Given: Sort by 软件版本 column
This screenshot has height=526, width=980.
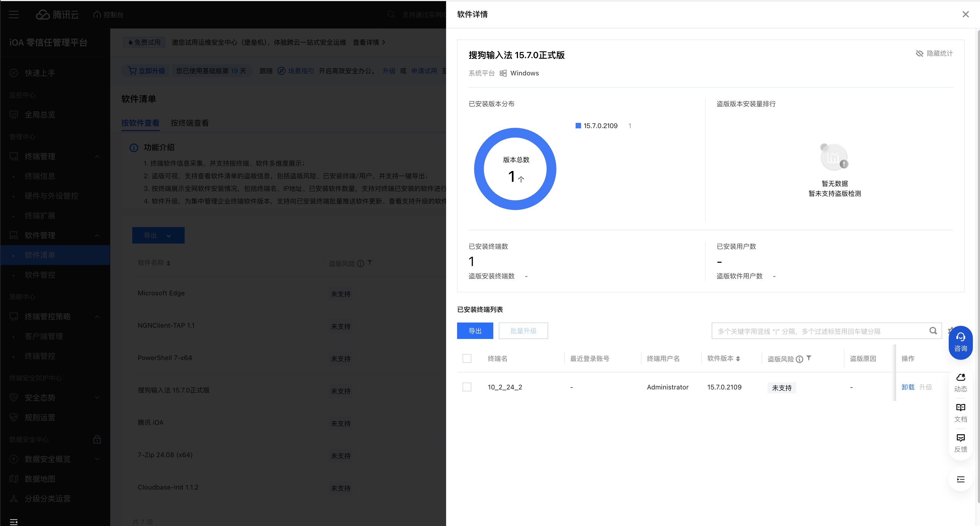Looking at the screenshot, I should (738, 359).
